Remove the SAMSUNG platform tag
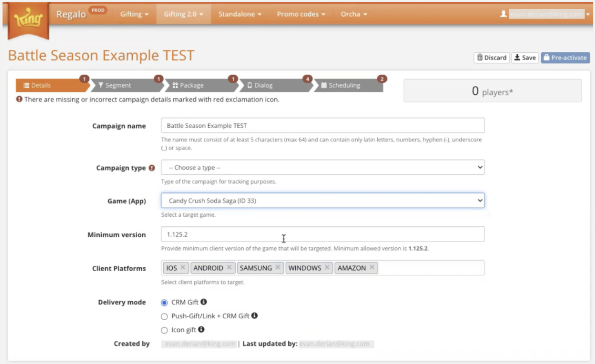Viewport: 595px width, 364px height. 278,267
